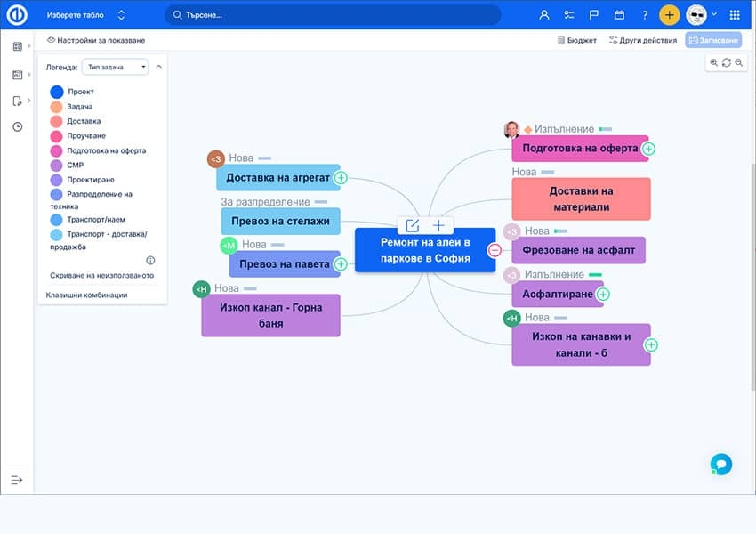Click the info icon in legend panel
The image size is (756, 534).
(150, 261)
